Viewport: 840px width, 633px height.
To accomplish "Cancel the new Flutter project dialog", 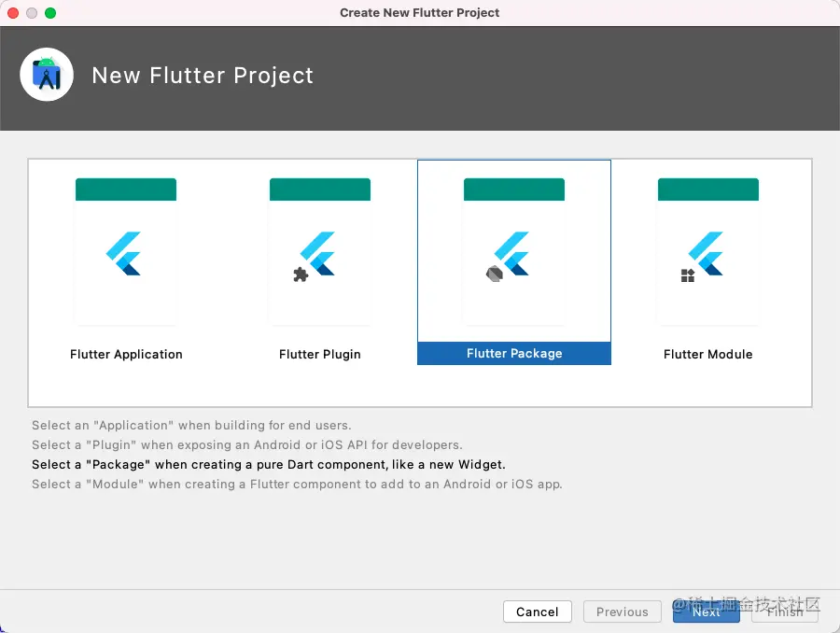I will tap(538, 612).
